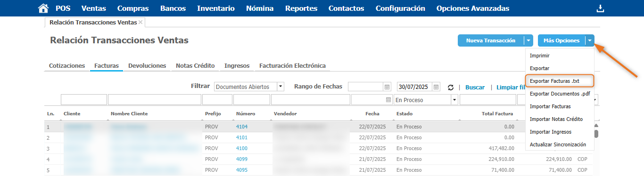Choose Exportar Documentos .pdf option

[560, 94]
